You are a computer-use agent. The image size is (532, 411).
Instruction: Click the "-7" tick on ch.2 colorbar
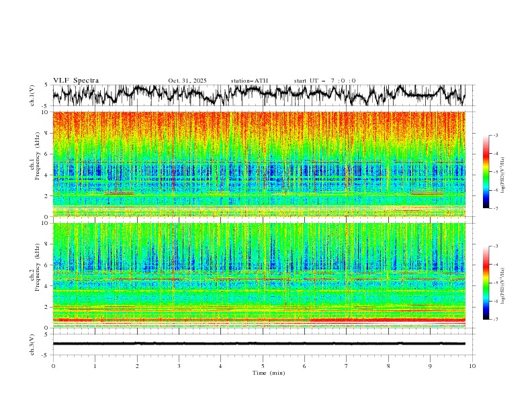[495, 320]
